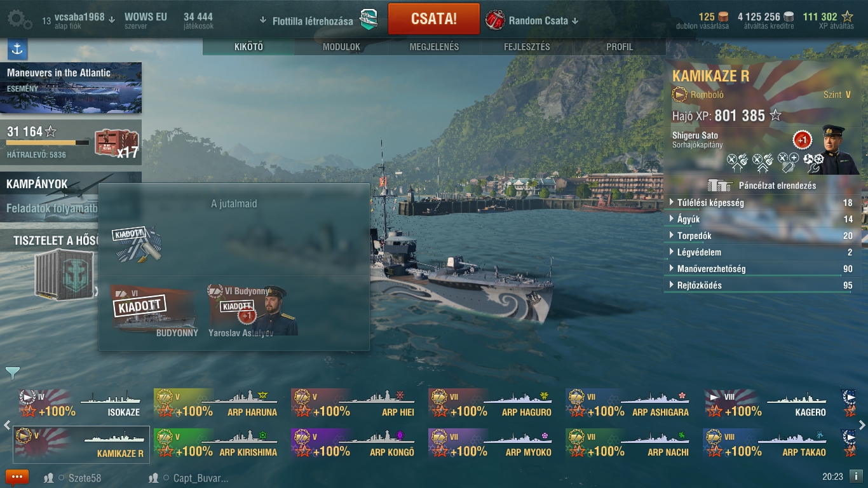Click the red CSATA! button
The width and height of the screenshot is (868, 488).
(433, 19)
